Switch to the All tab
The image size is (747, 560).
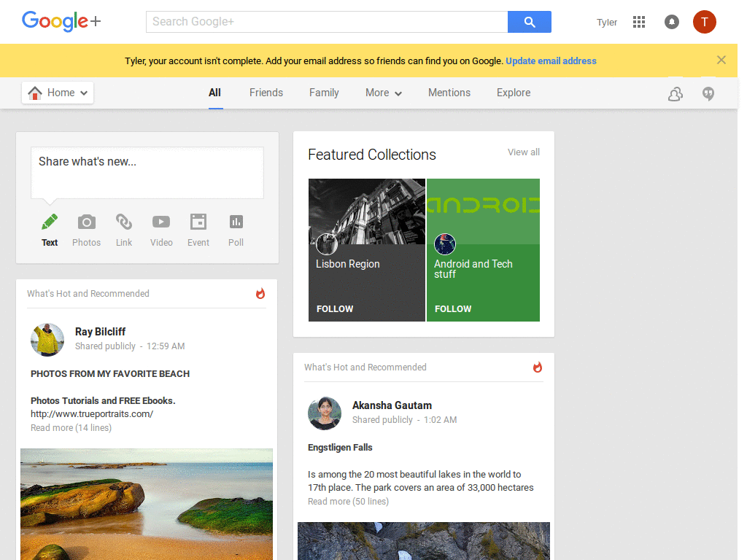(x=215, y=93)
